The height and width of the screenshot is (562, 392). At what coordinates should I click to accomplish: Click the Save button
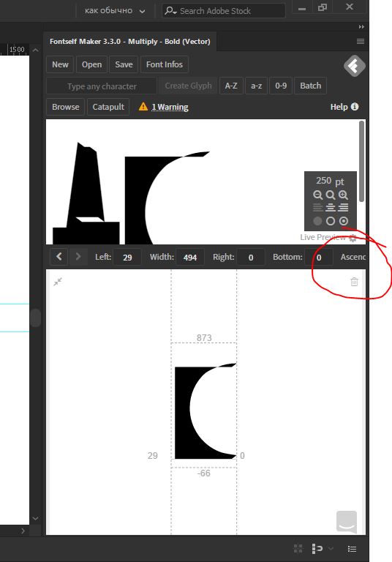pos(124,64)
